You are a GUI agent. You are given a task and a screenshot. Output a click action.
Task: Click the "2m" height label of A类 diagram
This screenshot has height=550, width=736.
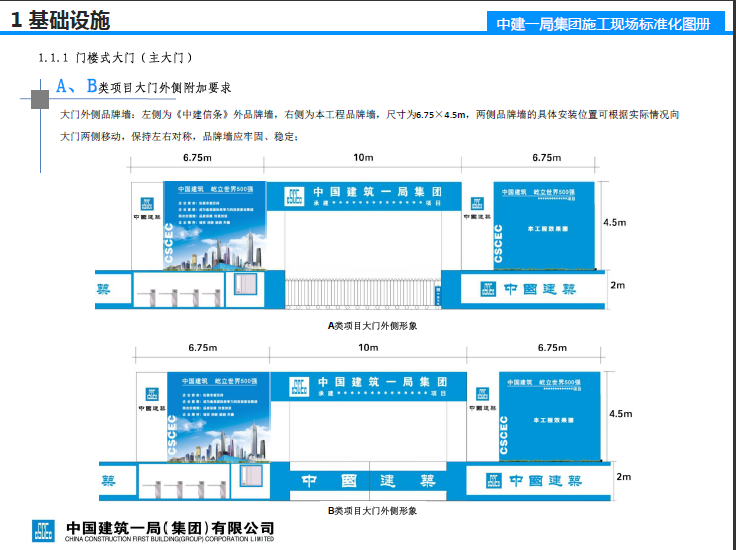tap(617, 285)
